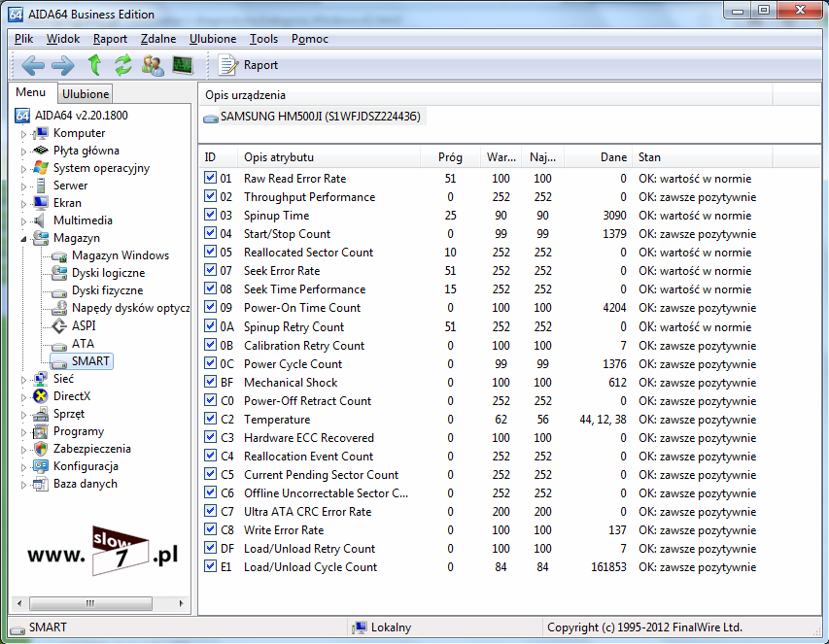Screen dimensions: 829x644
Task: Click the ASPI icon in the Magazyn subtree
Action: coord(58,326)
